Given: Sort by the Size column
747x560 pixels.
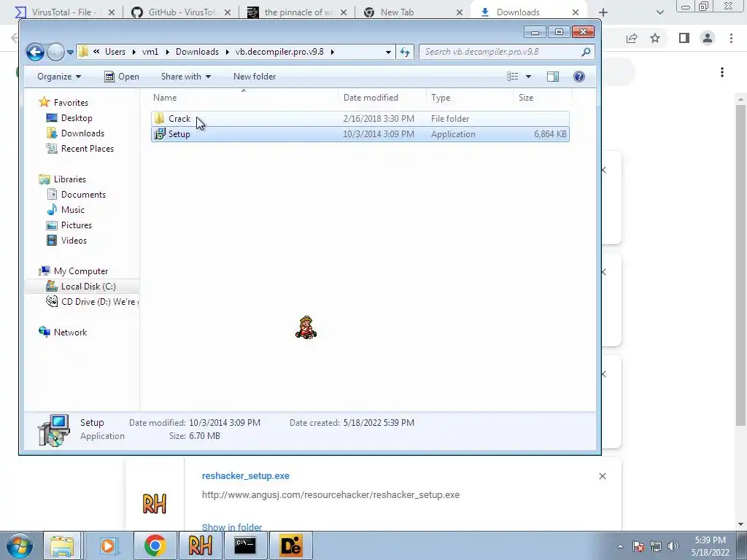Looking at the screenshot, I should tap(543, 97).
